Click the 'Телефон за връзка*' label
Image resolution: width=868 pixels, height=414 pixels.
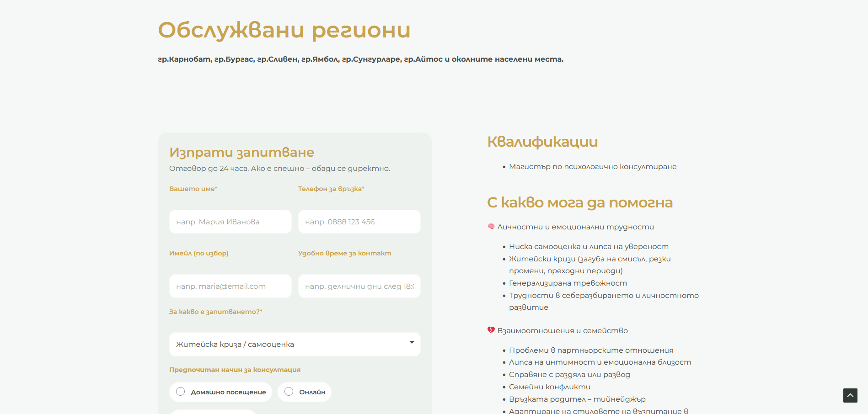[x=331, y=189]
